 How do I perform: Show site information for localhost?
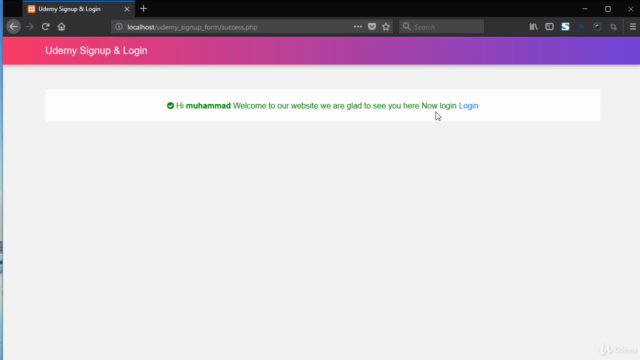pos(119,27)
